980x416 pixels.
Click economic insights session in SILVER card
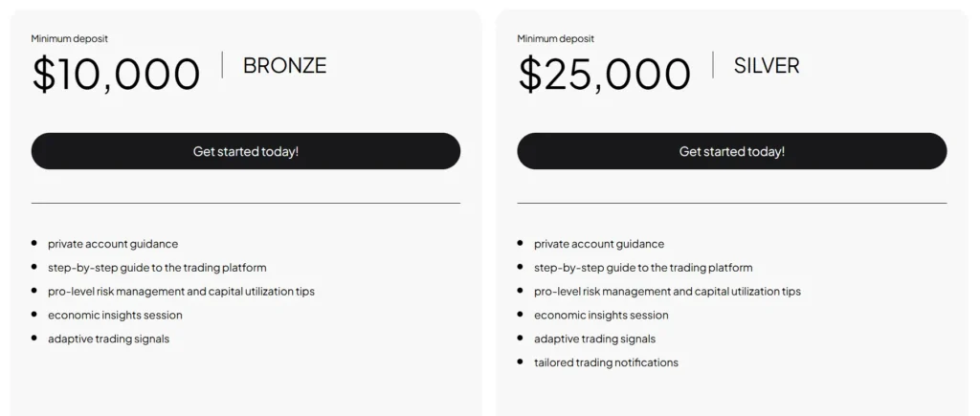[601, 315]
